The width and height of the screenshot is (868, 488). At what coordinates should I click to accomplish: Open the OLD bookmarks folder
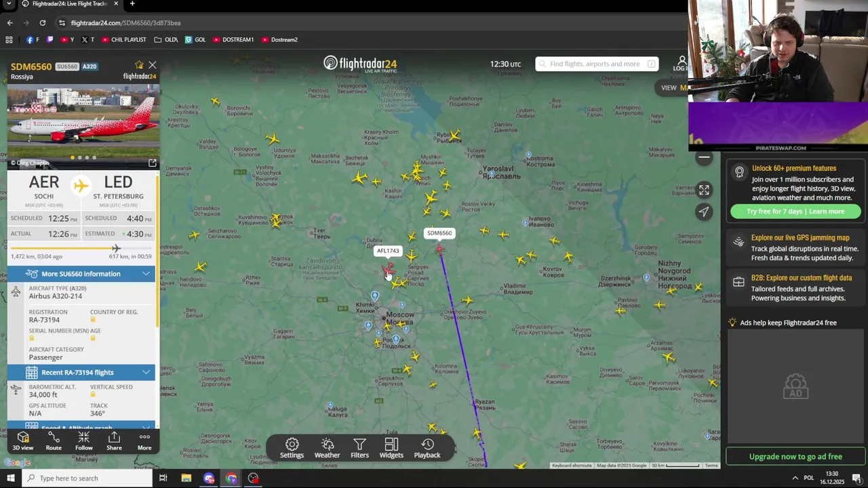[x=166, y=39]
